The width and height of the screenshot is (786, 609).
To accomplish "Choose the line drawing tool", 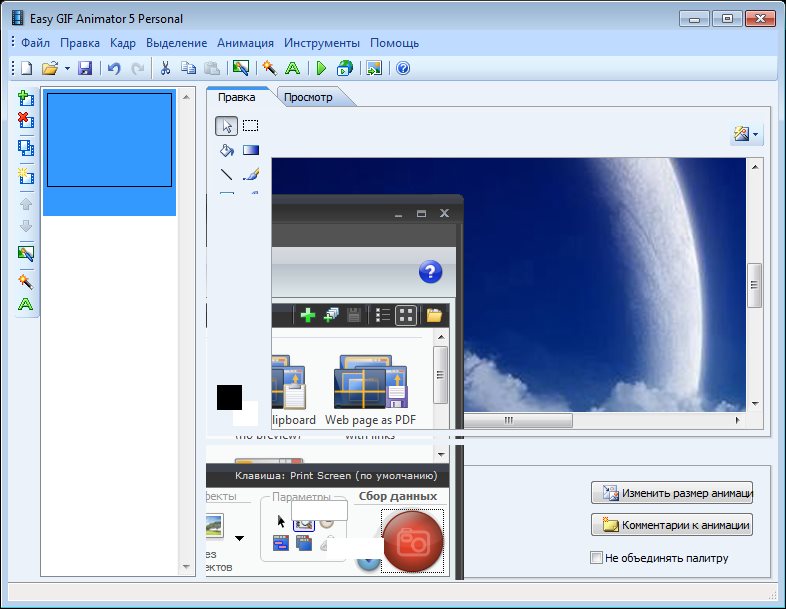I will click(x=227, y=175).
